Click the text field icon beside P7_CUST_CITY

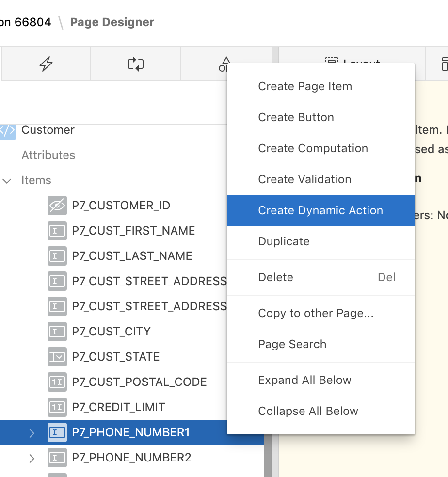(x=57, y=332)
